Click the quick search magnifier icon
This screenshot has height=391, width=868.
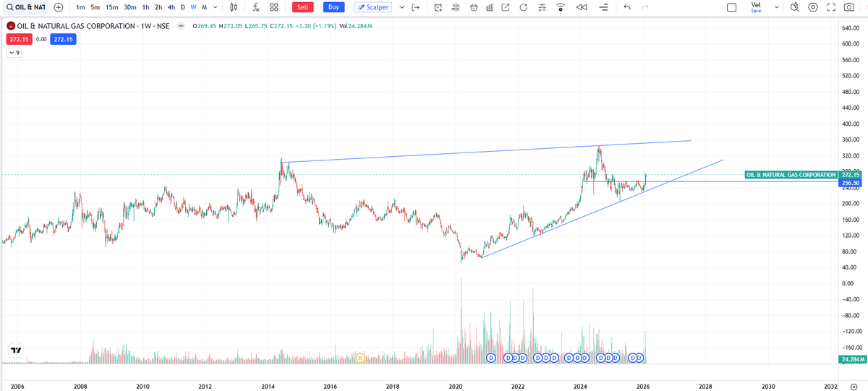pos(794,7)
